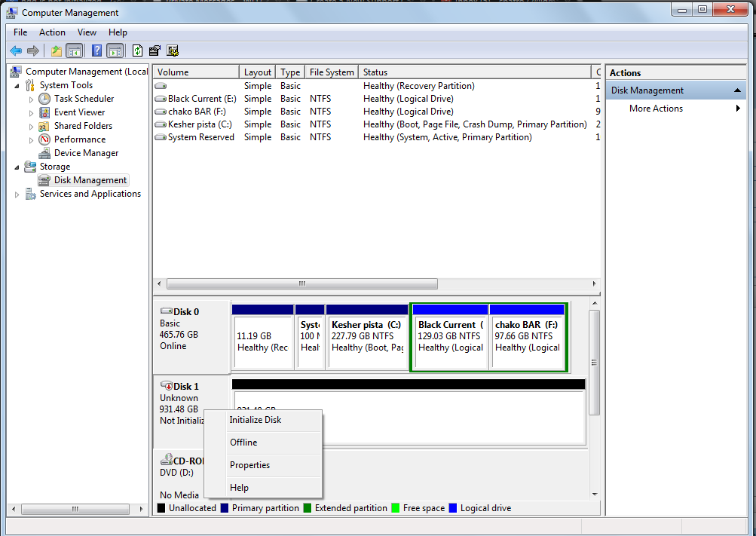The height and width of the screenshot is (536, 756).
Task: Collapse the Disk Management actions section
Action: pyautogui.click(x=737, y=90)
